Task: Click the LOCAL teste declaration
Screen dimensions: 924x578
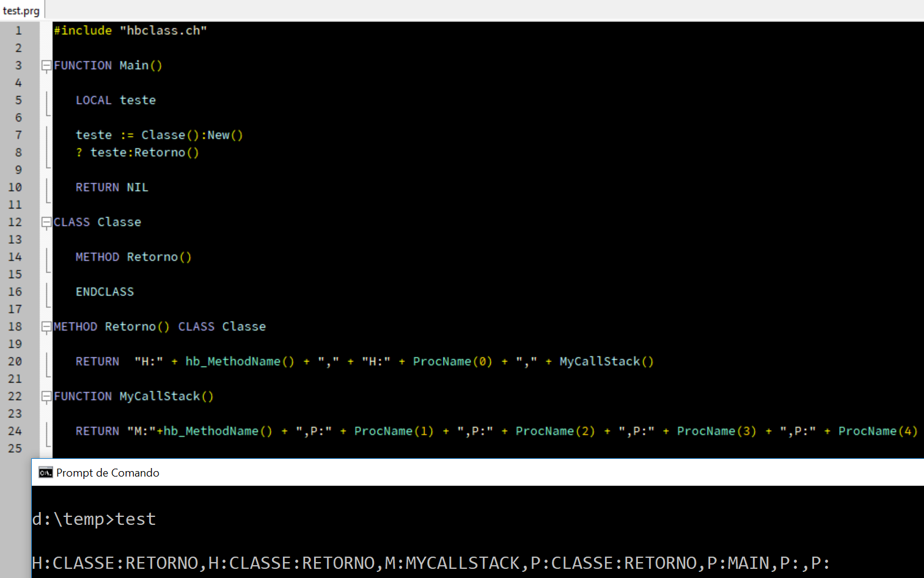Action: (x=116, y=100)
